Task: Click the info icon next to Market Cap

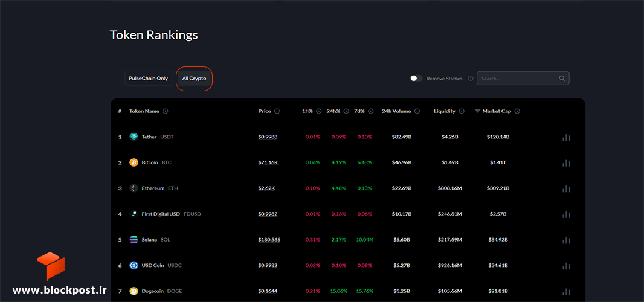Action: pyautogui.click(x=517, y=111)
